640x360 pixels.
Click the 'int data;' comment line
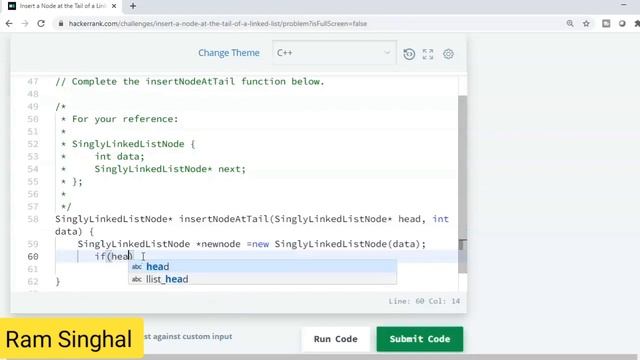coord(120,156)
